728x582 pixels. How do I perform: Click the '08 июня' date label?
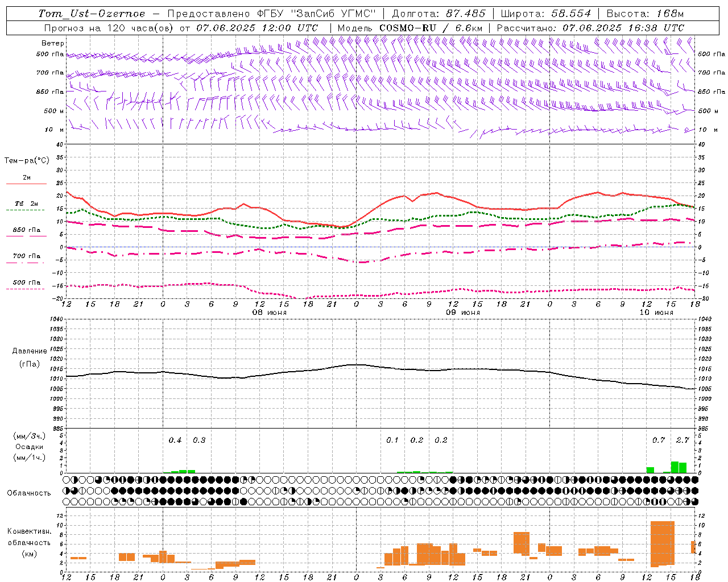270,313
